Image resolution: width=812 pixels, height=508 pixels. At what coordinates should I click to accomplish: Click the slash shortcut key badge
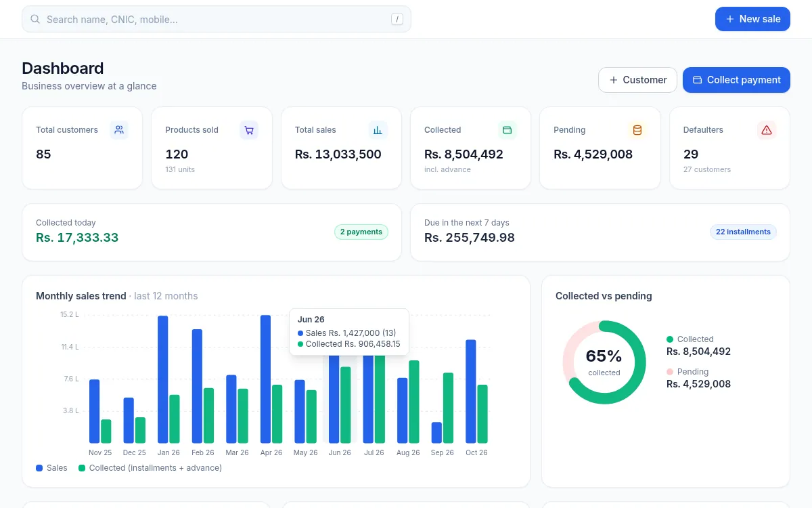[x=397, y=19]
